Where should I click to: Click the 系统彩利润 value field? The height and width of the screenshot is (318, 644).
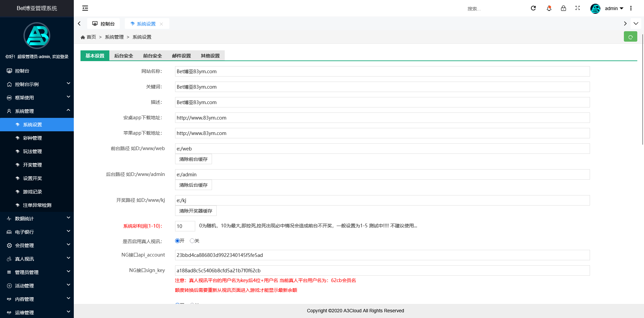point(185,226)
